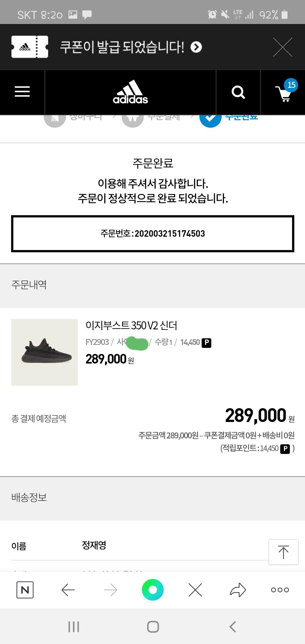This screenshot has width=305, height=644.
Task: Open the 이지부스트 350 V2 신더 product title
Action: point(131,325)
